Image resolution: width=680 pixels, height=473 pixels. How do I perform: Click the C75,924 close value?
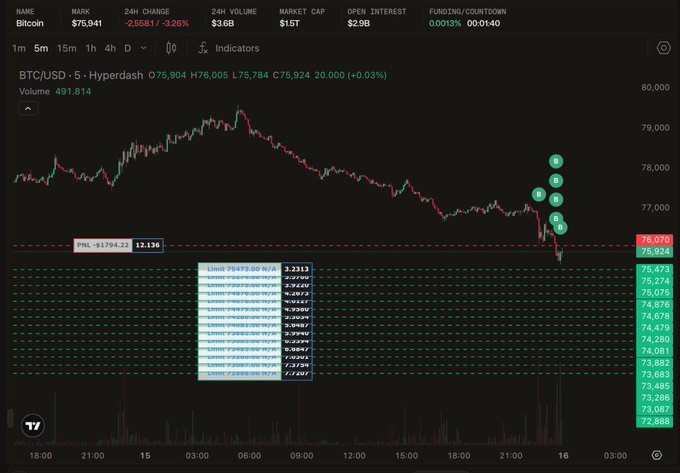[291, 75]
